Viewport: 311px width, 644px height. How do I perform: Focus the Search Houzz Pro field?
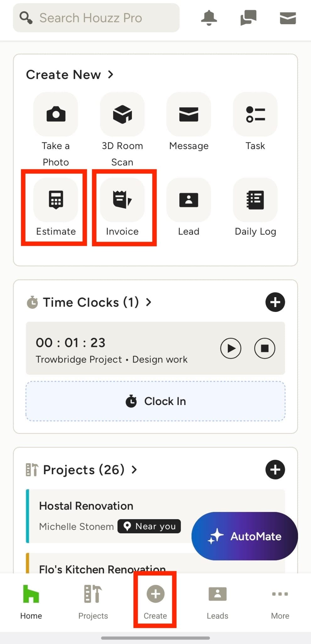coord(96,18)
